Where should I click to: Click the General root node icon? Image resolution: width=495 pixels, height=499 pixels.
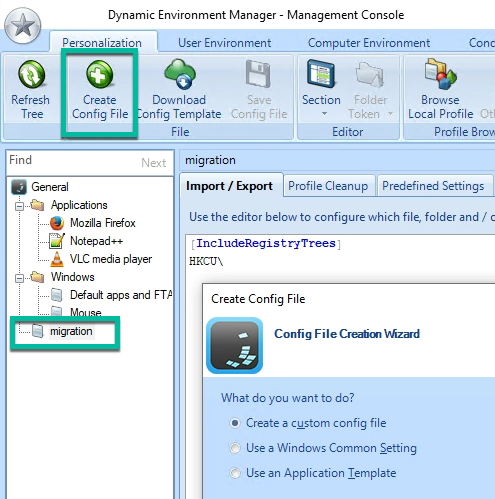tap(19, 187)
